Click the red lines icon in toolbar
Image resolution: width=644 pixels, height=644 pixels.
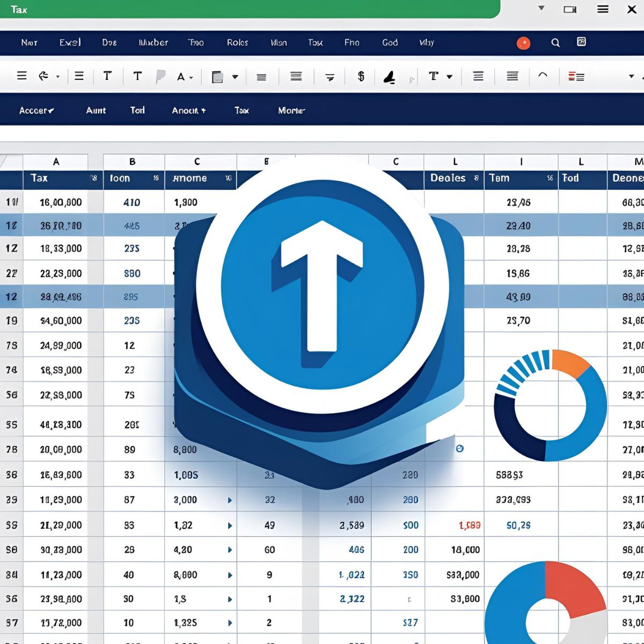[x=576, y=77]
